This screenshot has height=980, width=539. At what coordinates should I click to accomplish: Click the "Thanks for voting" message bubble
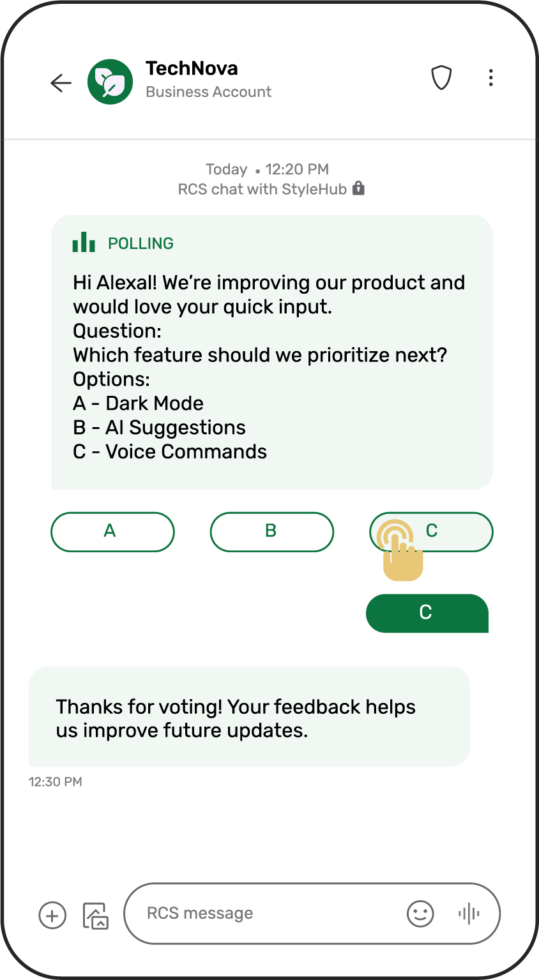point(249,716)
